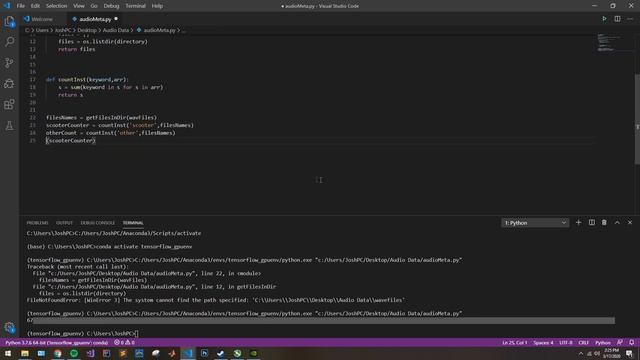
Task: Open the Help menu
Action: pos(157,6)
